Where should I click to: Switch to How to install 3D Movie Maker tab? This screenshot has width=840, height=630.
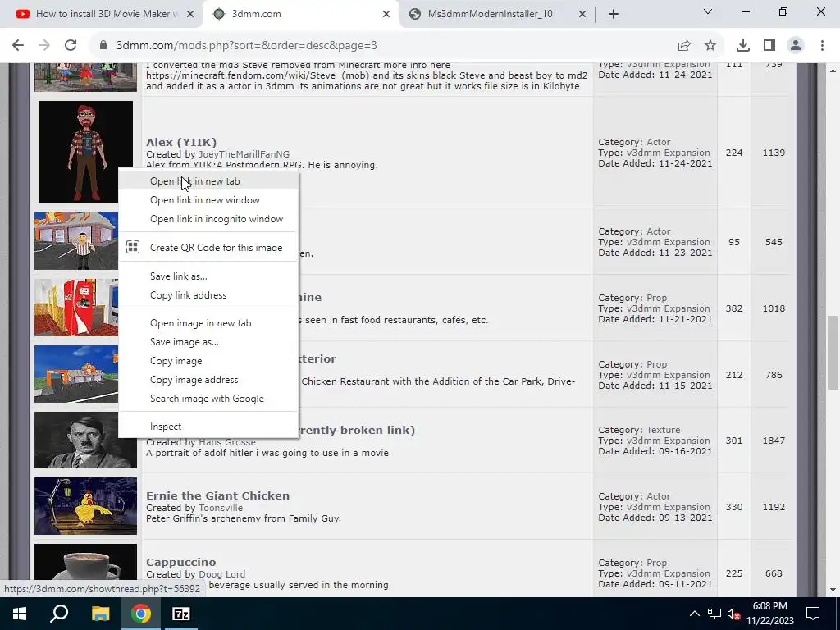click(x=101, y=14)
